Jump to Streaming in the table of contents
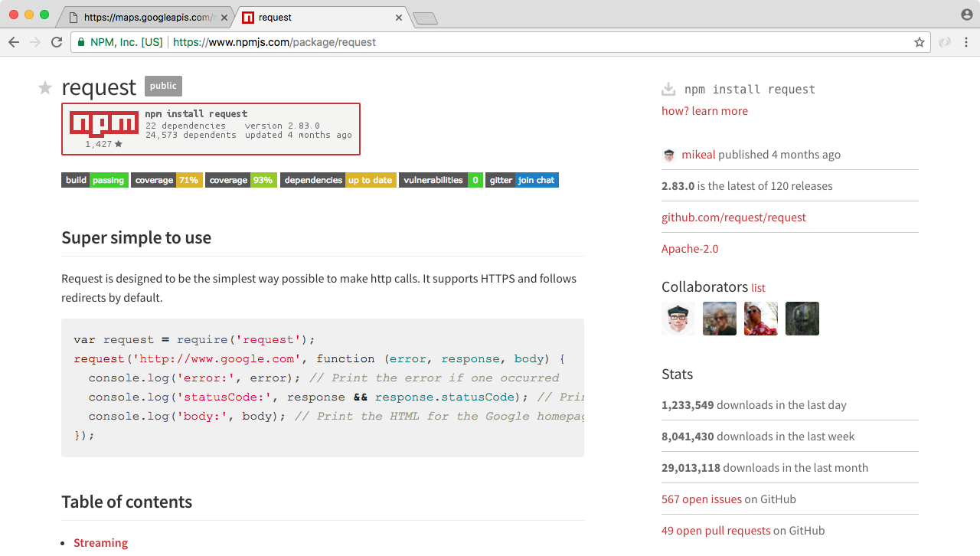Screen dimensions: 980x556 pyautogui.click(x=100, y=543)
